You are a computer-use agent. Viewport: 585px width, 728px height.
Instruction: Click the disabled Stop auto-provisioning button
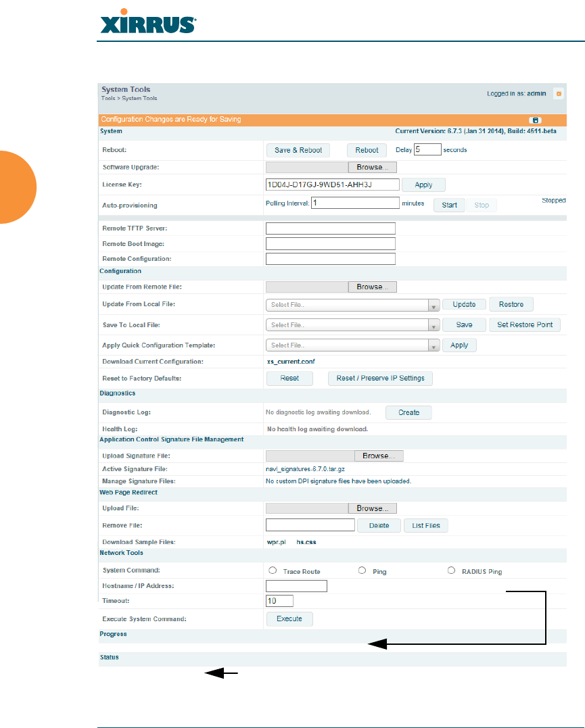[482, 205]
